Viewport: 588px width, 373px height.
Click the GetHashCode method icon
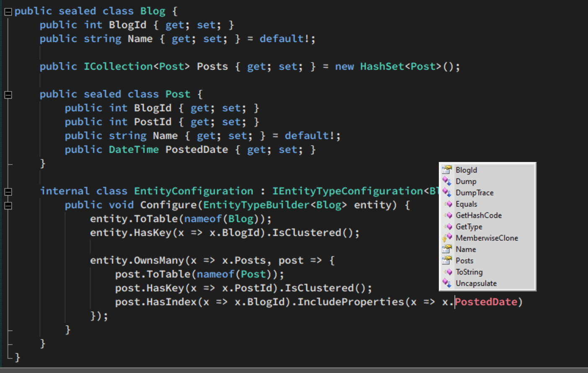pos(447,215)
